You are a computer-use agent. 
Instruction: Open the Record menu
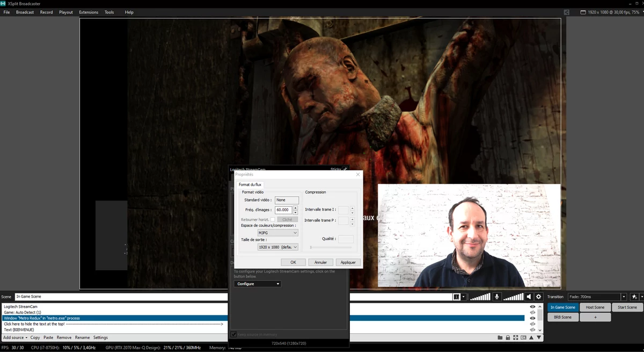pyautogui.click(x=46, y=12)
